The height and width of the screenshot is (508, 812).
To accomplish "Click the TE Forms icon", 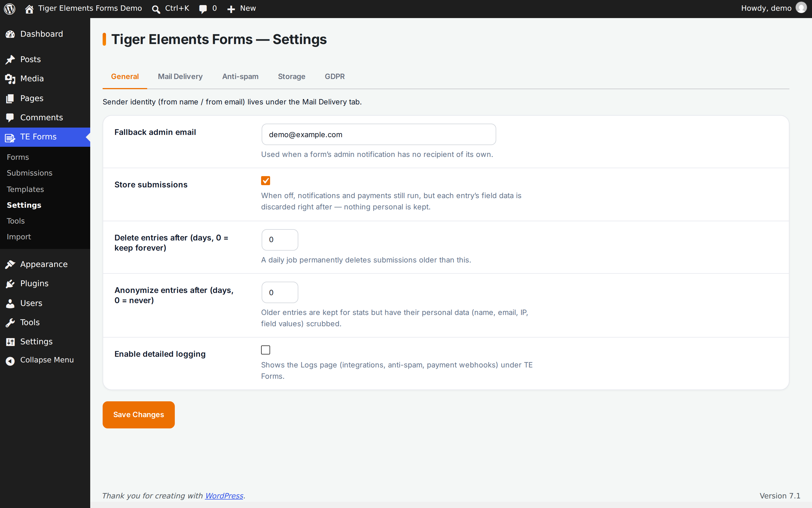I will point(10,137).
